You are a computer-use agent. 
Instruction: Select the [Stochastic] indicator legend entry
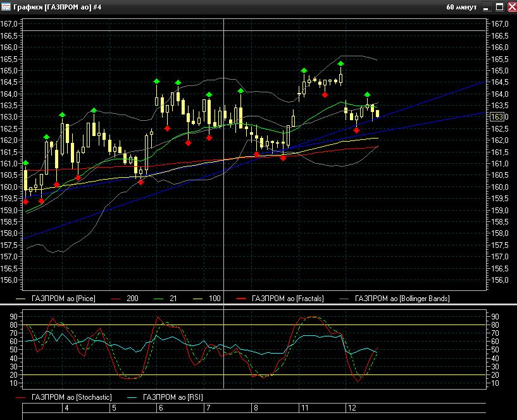click(x=71, y=397)
